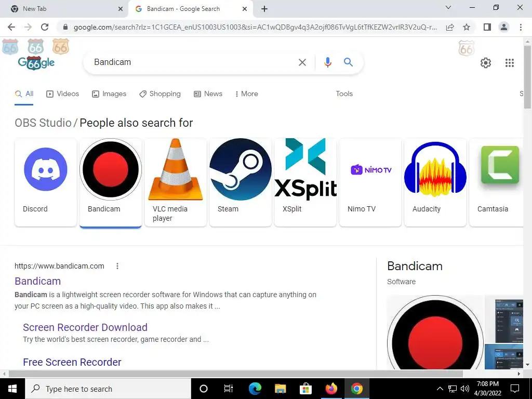Switch to the New Tab browser tab
The height and width of the screenshot is (399, 532).
point(64,9)
